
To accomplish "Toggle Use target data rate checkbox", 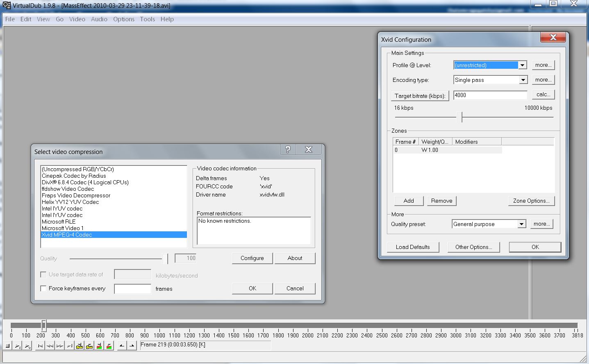I will point(43,274).
